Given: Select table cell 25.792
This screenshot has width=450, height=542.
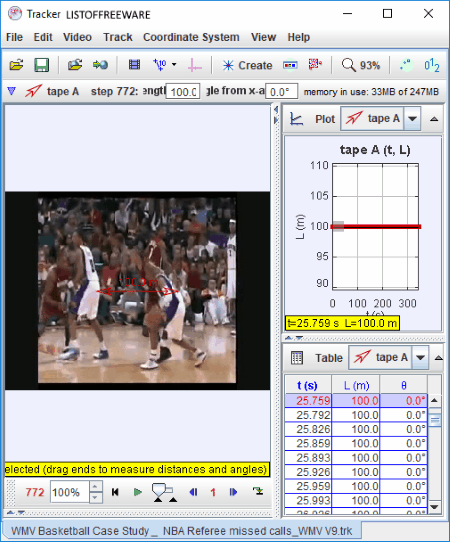Looking at the screenshot, I should point(308,415).
